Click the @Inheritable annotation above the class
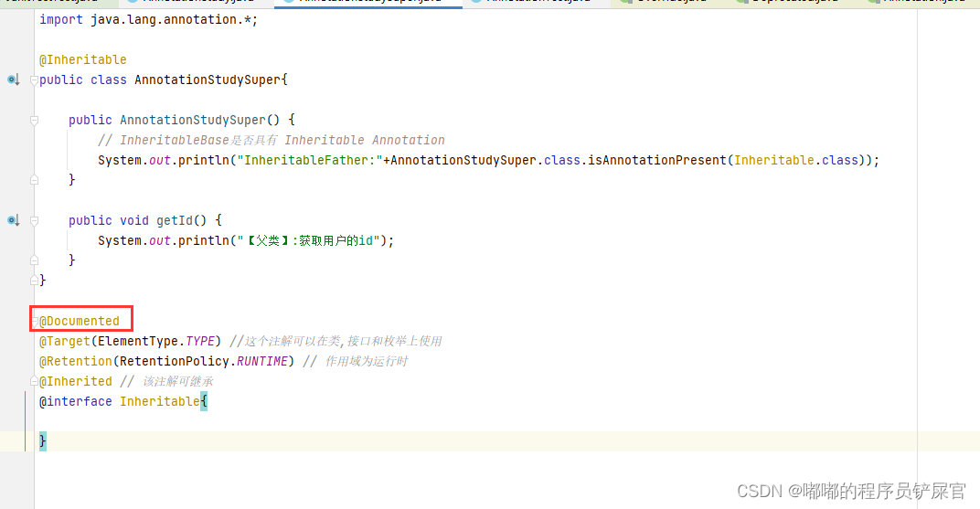 click(x=82, y=59)
